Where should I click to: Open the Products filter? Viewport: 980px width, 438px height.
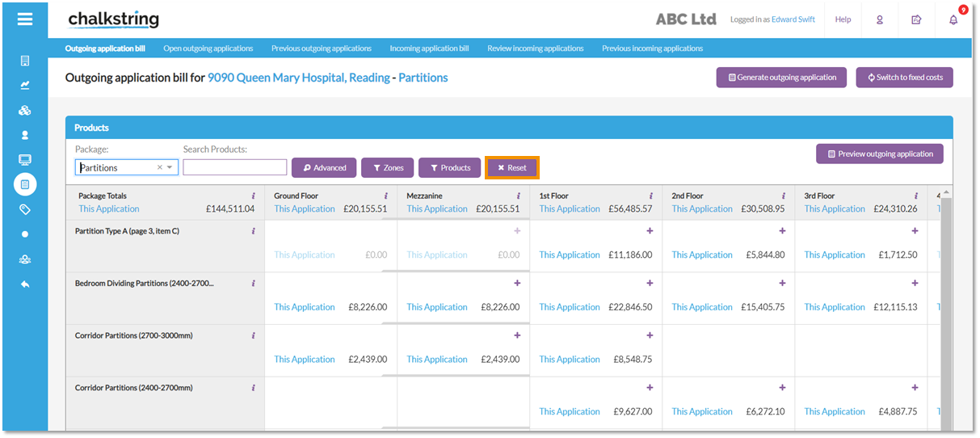click(449, 167)
